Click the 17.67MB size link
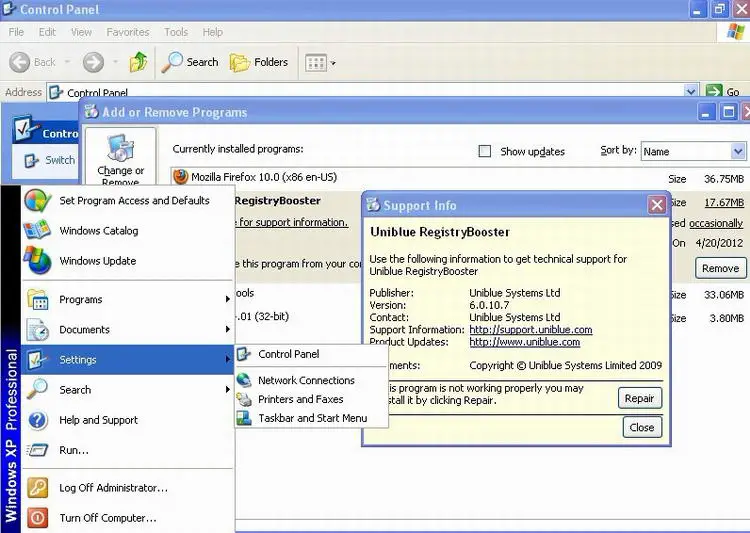Image resolution: width=750 pixels, height=533 pixels. tap(724, 203)
